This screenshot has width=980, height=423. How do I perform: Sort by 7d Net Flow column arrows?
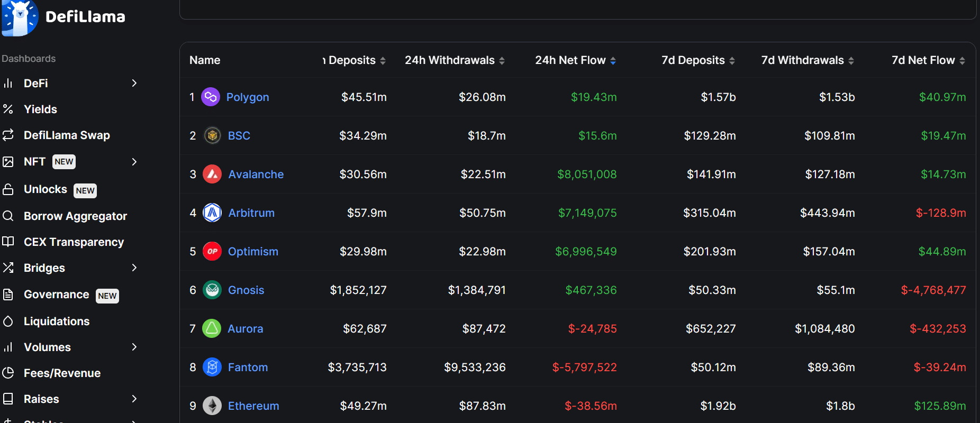(962, 61)
